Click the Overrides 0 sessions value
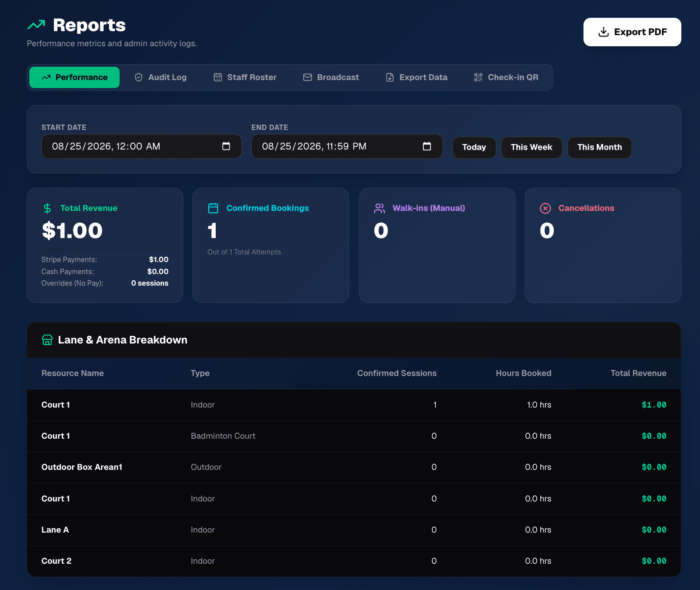The image size is (700, 590). pyautogui.click(x=150, y=283)
